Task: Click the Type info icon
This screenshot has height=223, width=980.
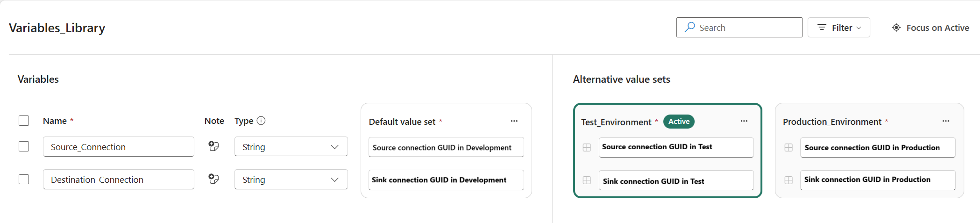Action: [x=261, y=121]
